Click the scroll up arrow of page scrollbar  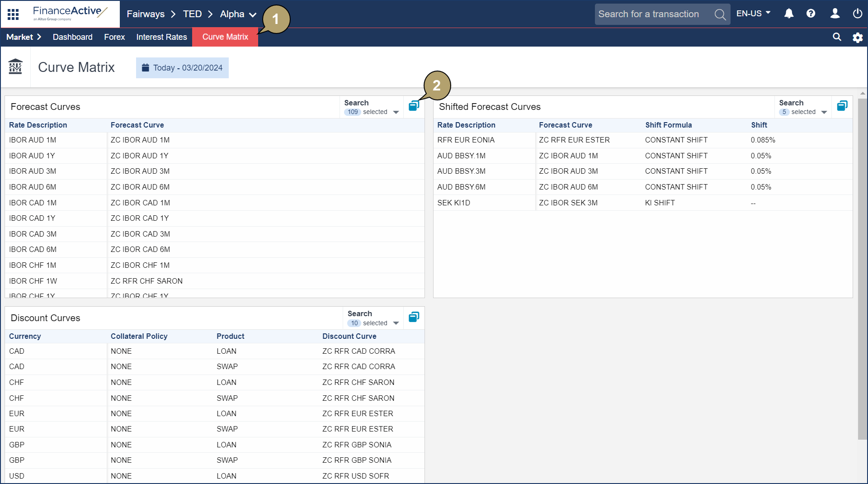[863, 94]
